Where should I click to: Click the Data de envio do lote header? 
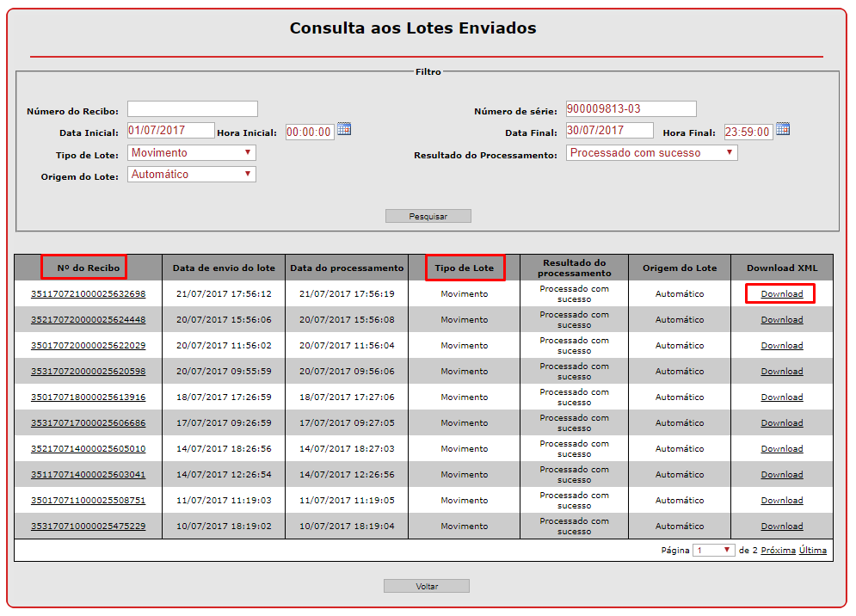(x=224, y=268)
